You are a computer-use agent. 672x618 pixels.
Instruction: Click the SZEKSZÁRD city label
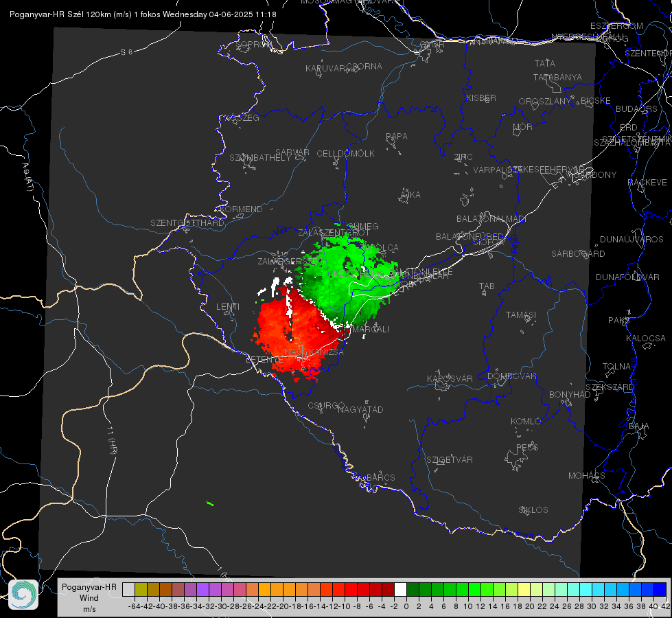pyautogui.click(x=610, y=387)
